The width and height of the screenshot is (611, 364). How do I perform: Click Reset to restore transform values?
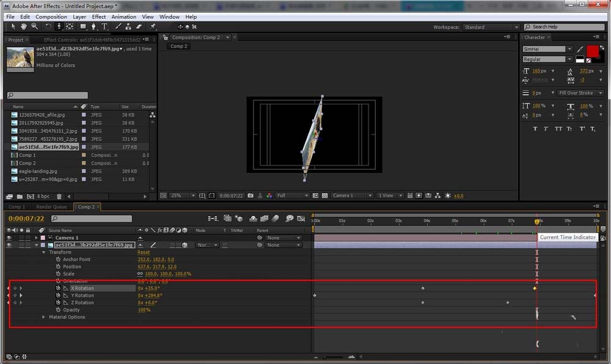tap(144, 252)
